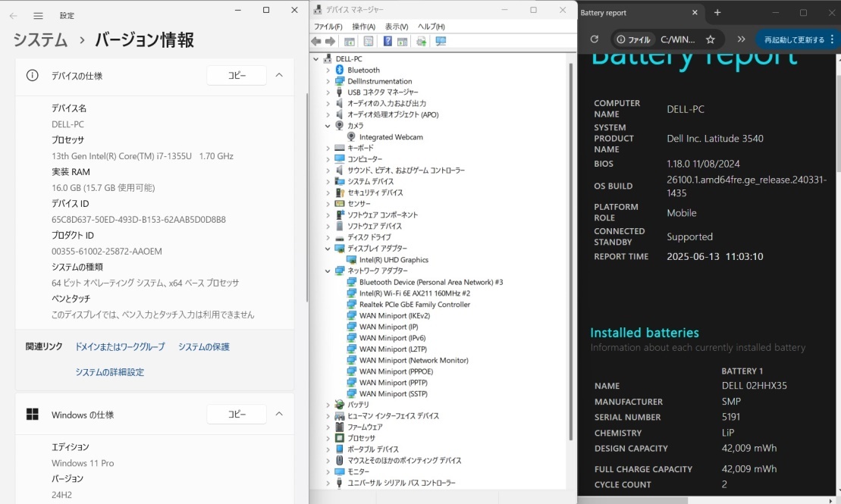Viewport: 841px width, 504px height.
Task: Click the device ID 65C8D637-50ED-493D-B153-62AAB5D0D8B8
Action: [x=138, y=219]
